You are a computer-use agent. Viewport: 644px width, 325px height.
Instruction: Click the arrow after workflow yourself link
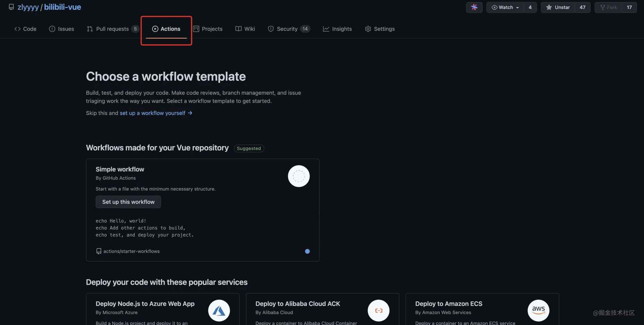tap(190, 113)
